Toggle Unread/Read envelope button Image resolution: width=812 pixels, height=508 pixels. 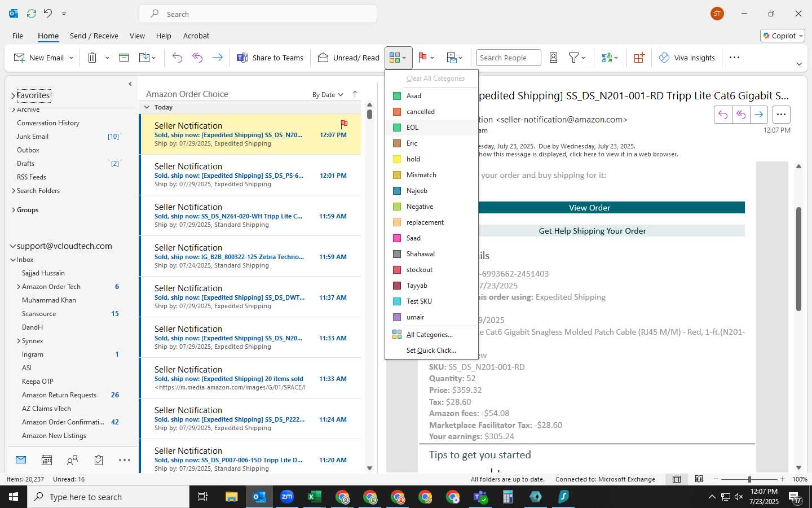(348, 58)
